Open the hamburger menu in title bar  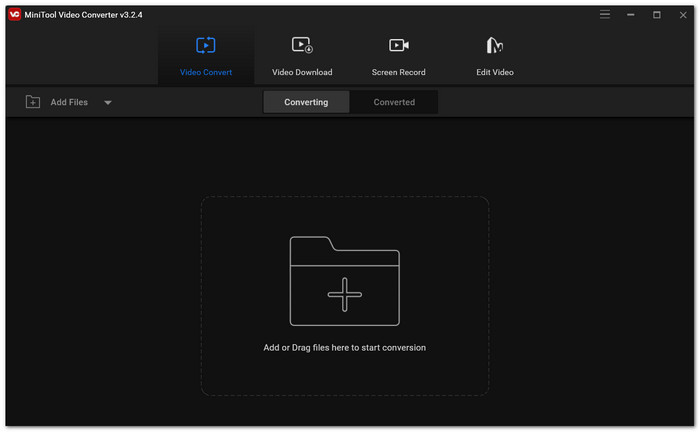pos(604,15)
